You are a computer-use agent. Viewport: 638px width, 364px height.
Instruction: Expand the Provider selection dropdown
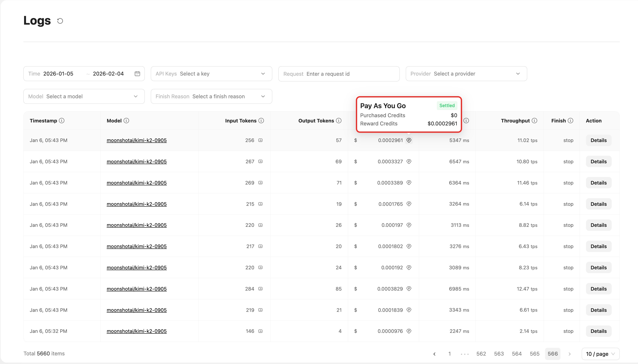click(x=466, y=74)
